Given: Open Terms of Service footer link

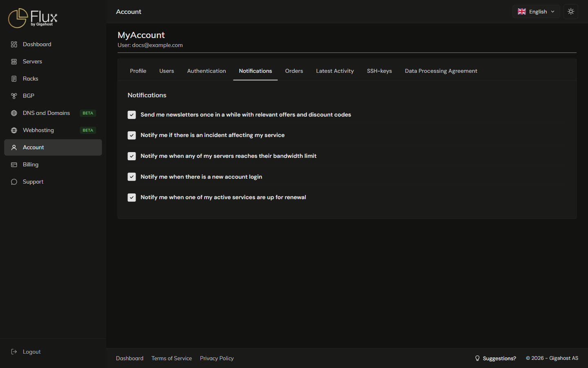Looking at the screenshot, I should pos(171,358).
